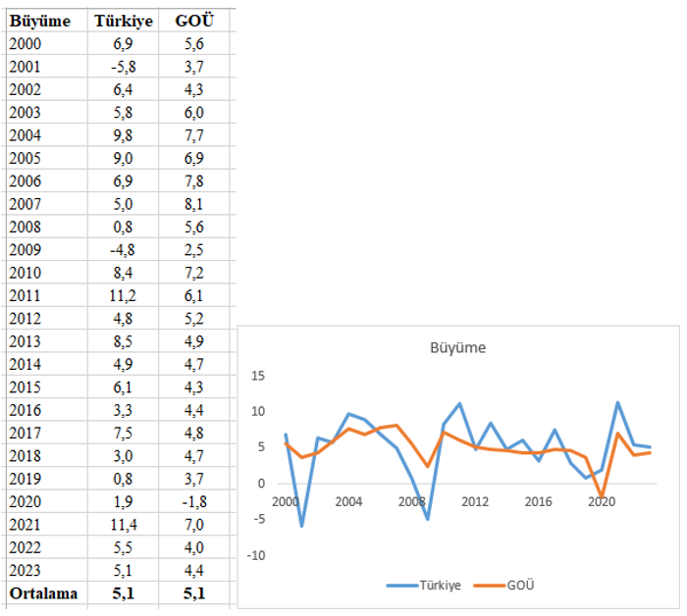Select the 2001 Türkiye value -5,8
The width and height of the screenshot is (687, 616).
123,67
